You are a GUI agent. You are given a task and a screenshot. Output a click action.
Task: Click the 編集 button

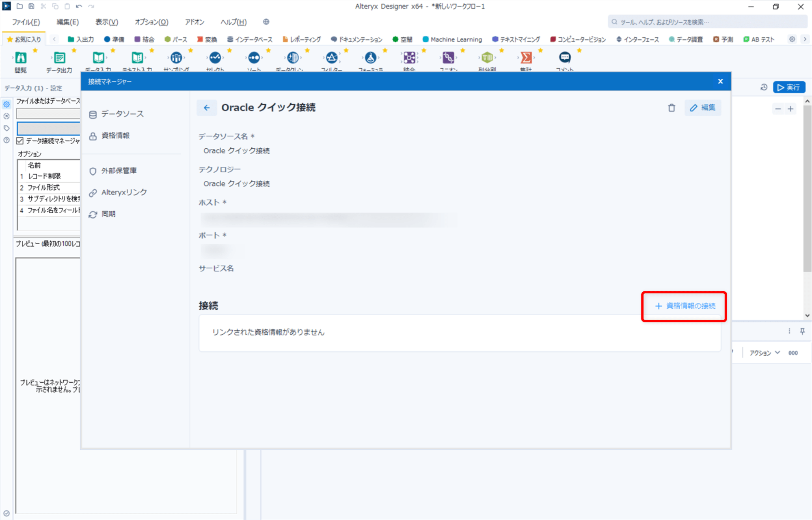coord(703,108)
